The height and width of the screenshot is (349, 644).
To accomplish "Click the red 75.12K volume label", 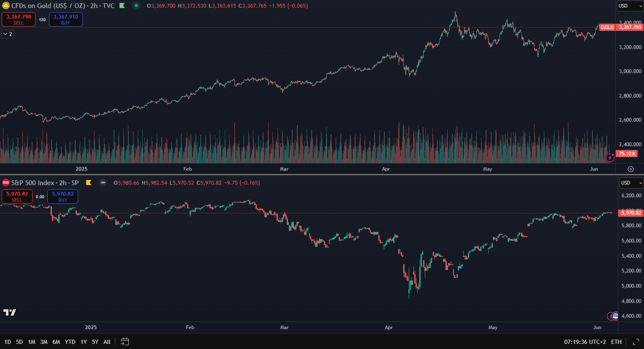I will click(x=627, y=154).
